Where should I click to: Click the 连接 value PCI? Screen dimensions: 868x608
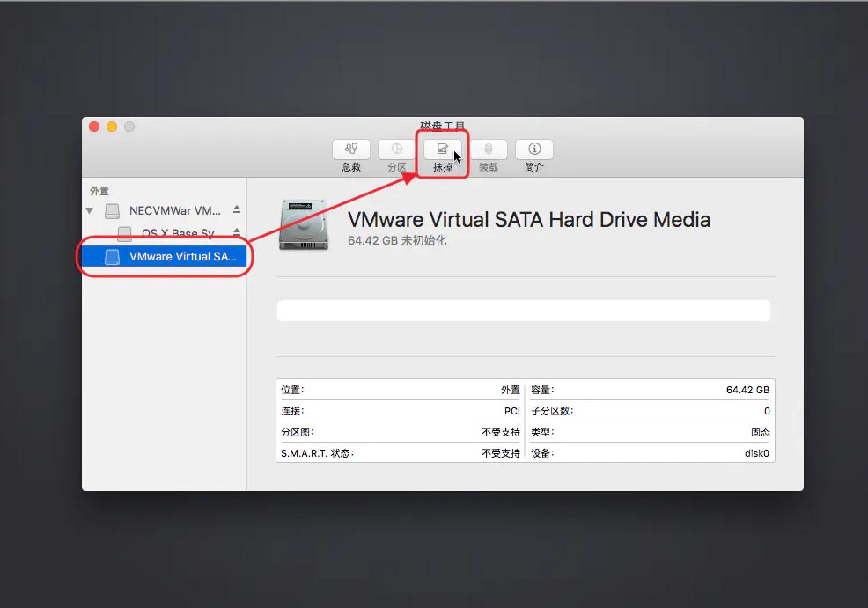click(512, 411)
